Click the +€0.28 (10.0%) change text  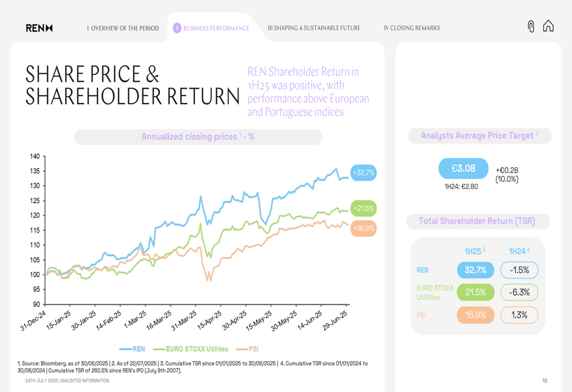coord(507,175)
